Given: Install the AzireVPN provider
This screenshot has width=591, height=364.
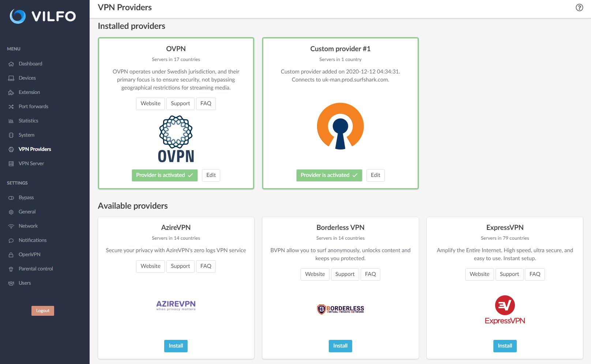Looking at the screenshot, I should pos(176,346).
